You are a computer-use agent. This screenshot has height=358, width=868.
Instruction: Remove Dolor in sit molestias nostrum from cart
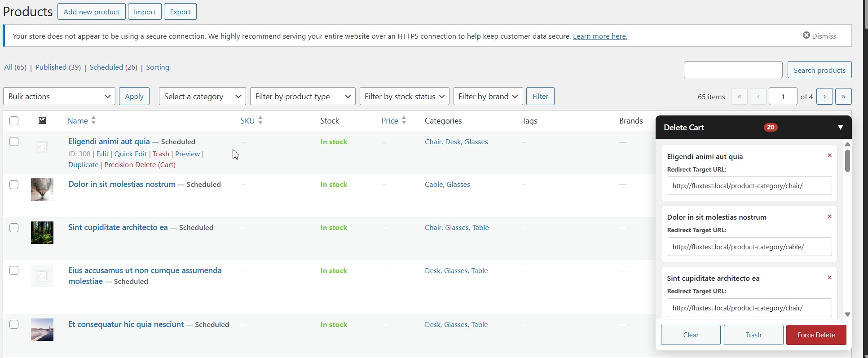[830, 217]
